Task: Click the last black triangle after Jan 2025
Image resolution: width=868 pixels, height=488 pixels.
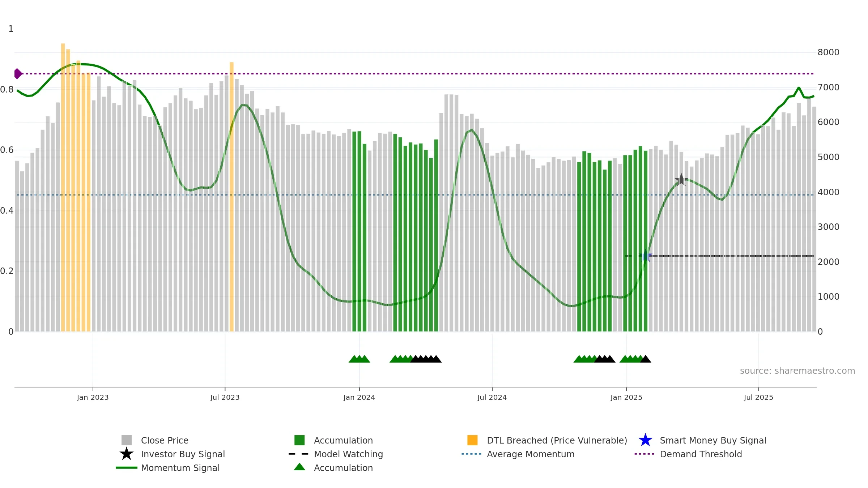Action: (x=646, y=359)
